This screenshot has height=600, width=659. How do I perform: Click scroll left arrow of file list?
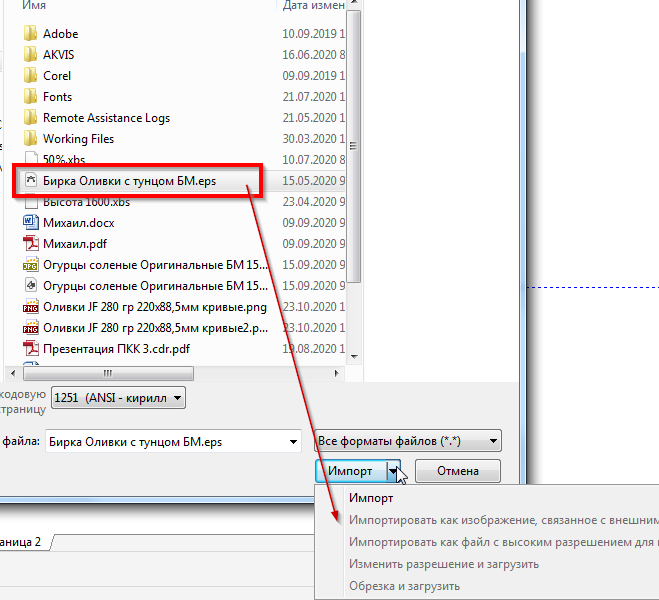pyautogui.click(x=13, y=373)
